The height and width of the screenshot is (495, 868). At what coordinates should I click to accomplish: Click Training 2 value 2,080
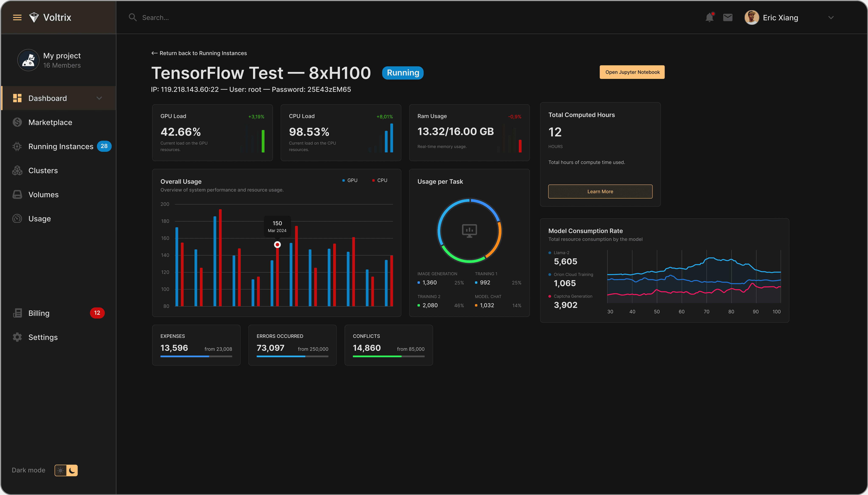(430, 305)
